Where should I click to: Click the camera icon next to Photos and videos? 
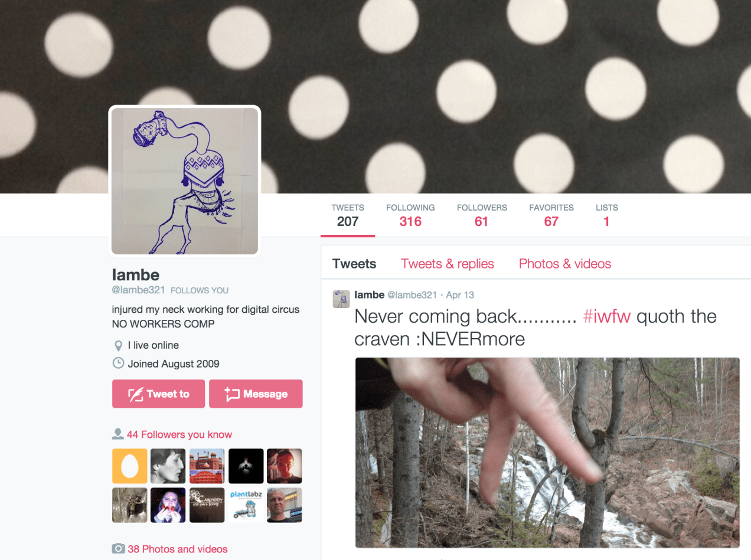coord(118,549)
